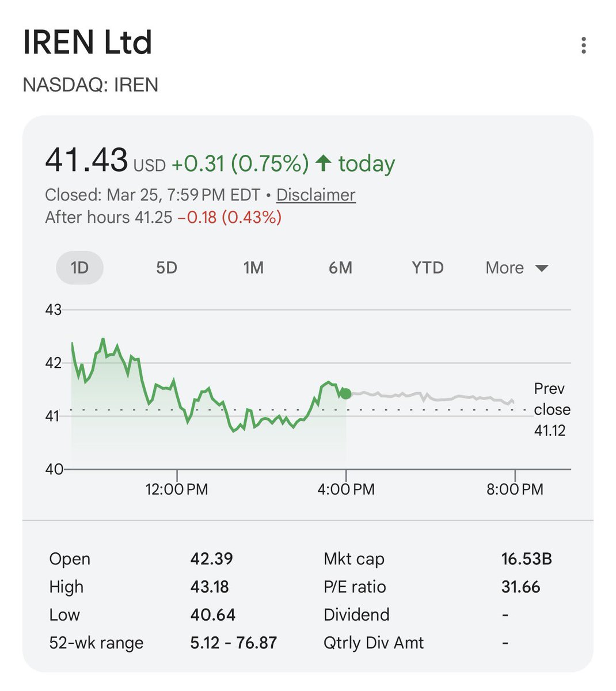Switch to the 5D chart range

coord(166,268)
